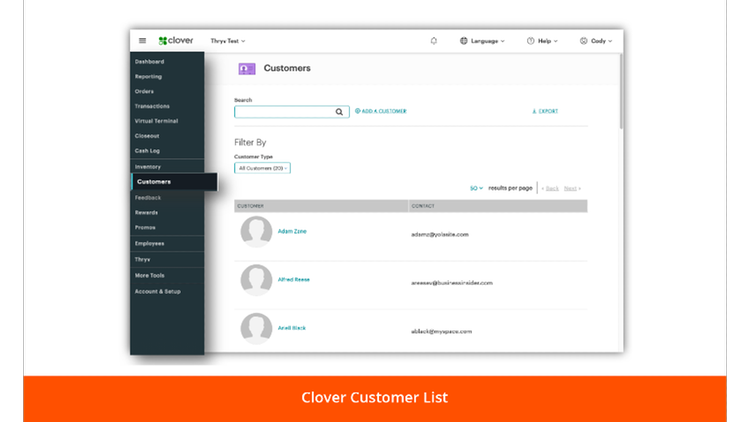
Task: Click adamz@yolasite.com email
Action: coord(440,234)
